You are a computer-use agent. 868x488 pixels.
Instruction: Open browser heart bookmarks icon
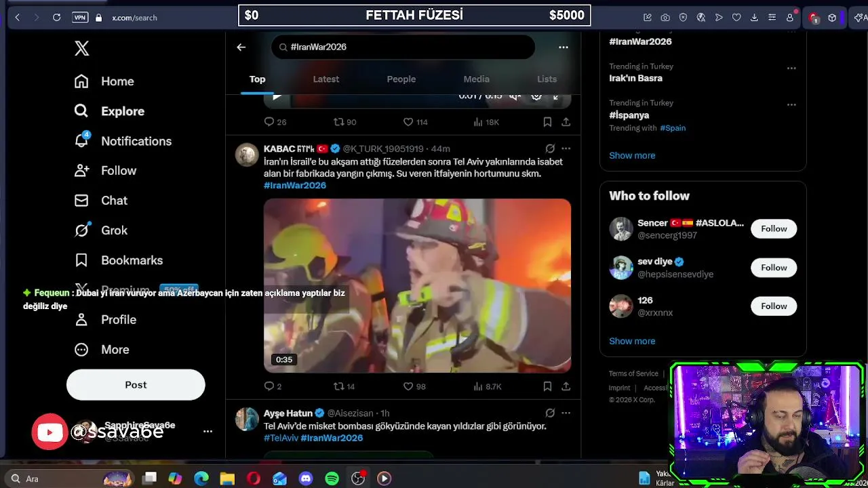pyautogui.click(x=736, y=18)
